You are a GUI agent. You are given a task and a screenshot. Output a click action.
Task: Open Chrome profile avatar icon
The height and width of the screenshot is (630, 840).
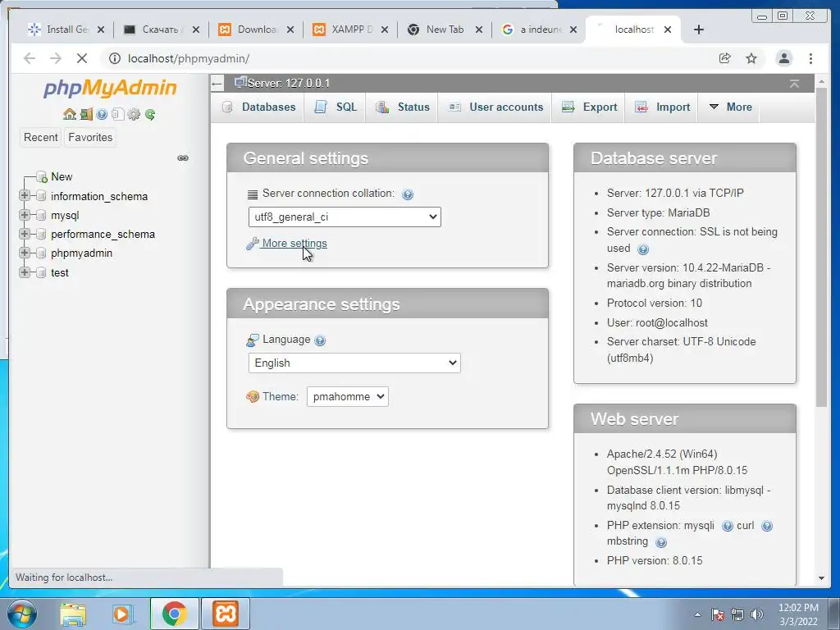pyautogui.click(x=783, y=58)
